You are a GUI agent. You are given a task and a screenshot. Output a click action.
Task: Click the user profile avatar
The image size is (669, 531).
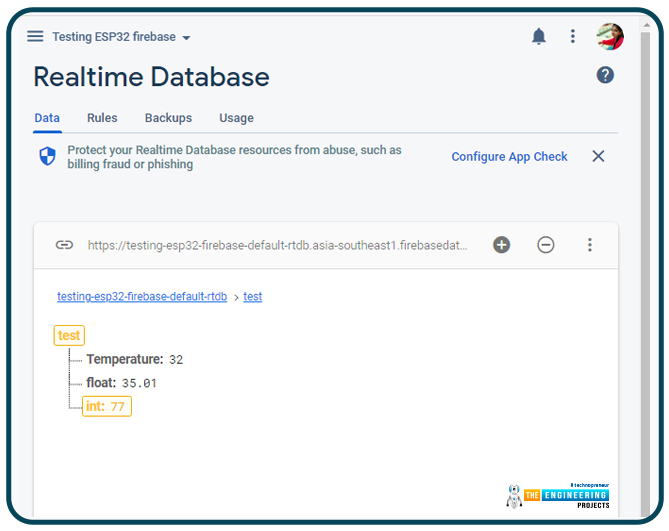(x=610, y=37)
